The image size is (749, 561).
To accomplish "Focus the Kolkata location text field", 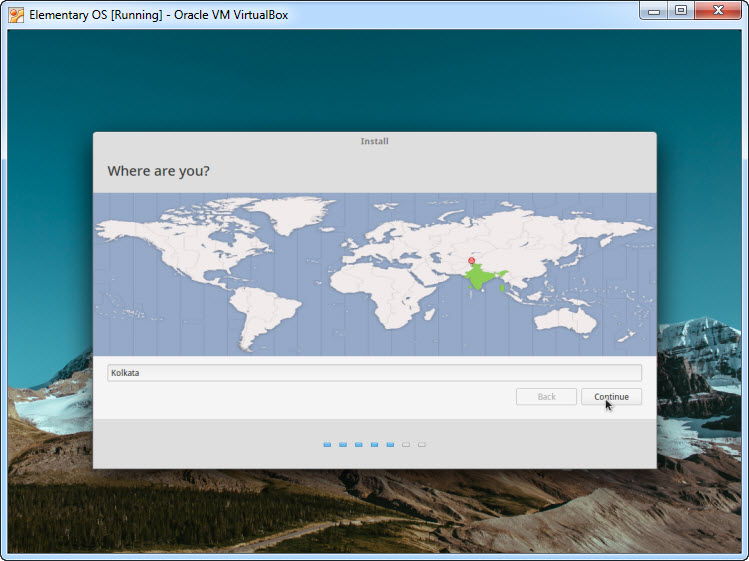I will coord(374,373).
